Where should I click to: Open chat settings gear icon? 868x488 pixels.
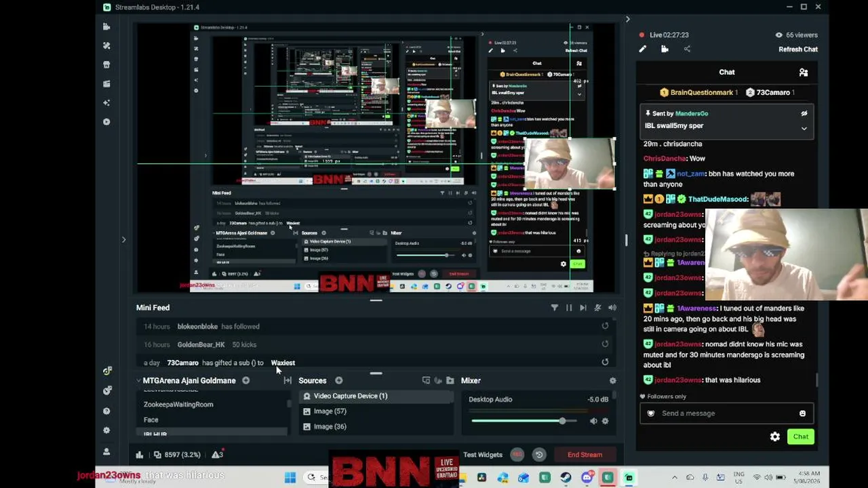coord(775,437)
